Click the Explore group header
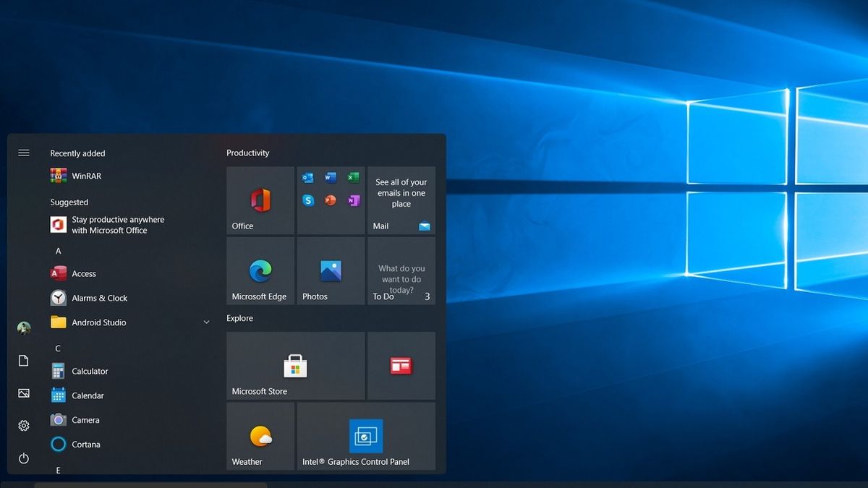This screenshot has height=488, width=868. coord(239,318)
